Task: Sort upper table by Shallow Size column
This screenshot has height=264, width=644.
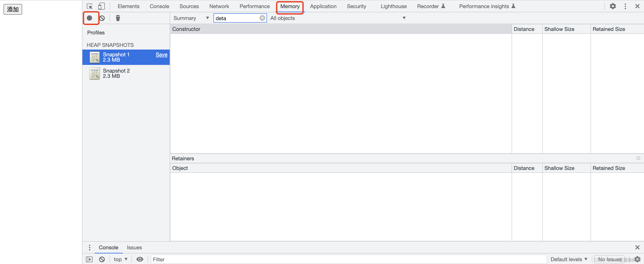Action: point(566,29)
